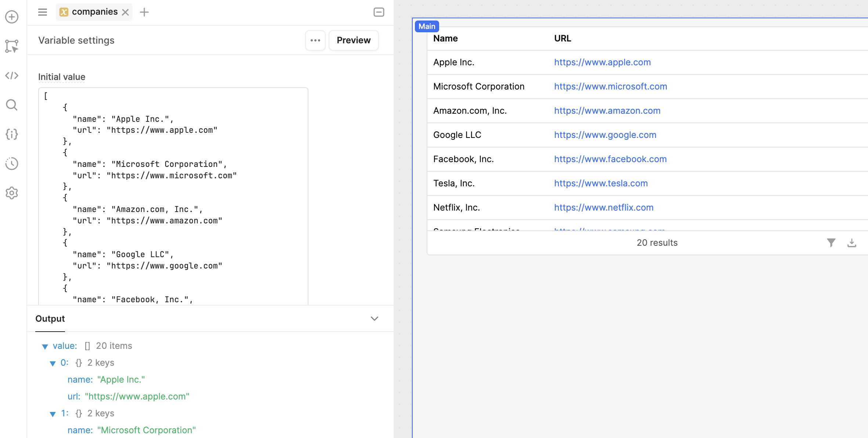Open the hamburger menu beside companies tab

click(43, 12)
